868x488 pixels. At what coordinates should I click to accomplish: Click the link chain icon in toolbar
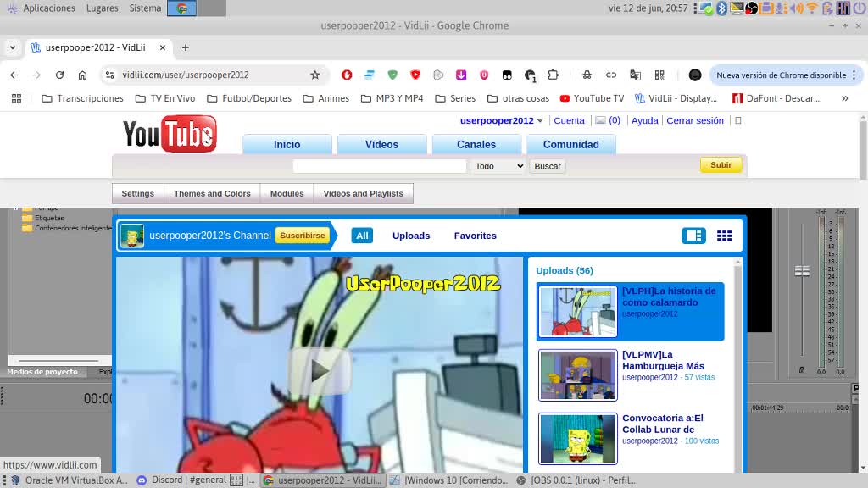click(610, 75)
